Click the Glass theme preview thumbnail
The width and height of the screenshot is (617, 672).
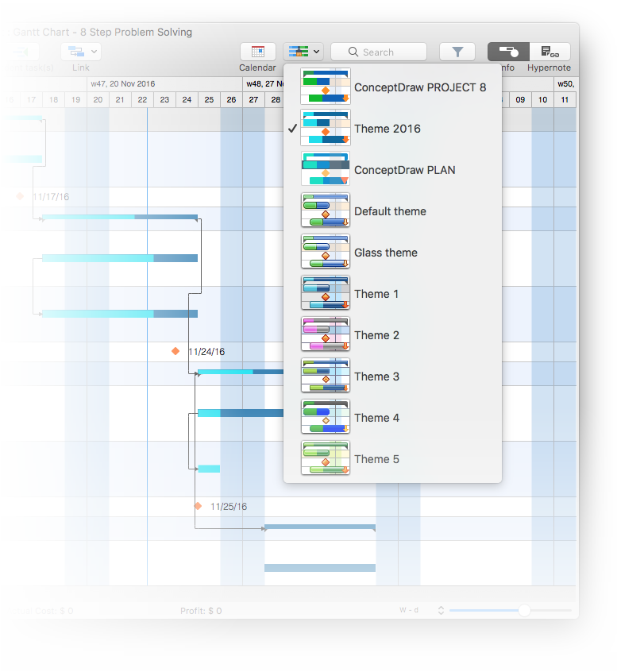click(x=326, y=251)
